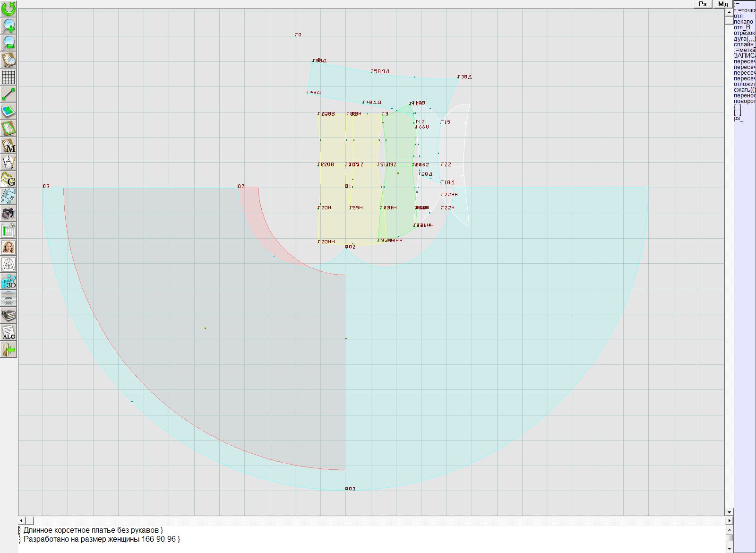This screenshot has width=756, height=553.
Task: Open the ALG algorithm document
Action: click(9, 332)
